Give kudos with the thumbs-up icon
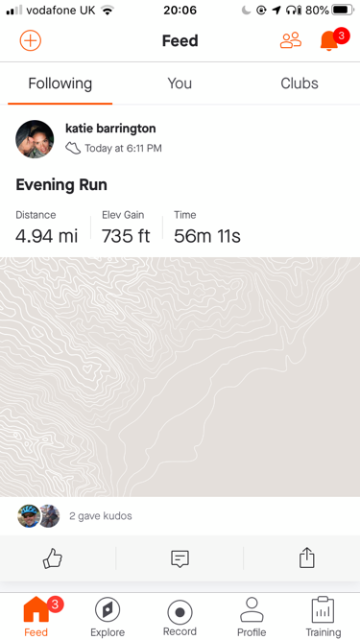 click(x=53, y=558)
